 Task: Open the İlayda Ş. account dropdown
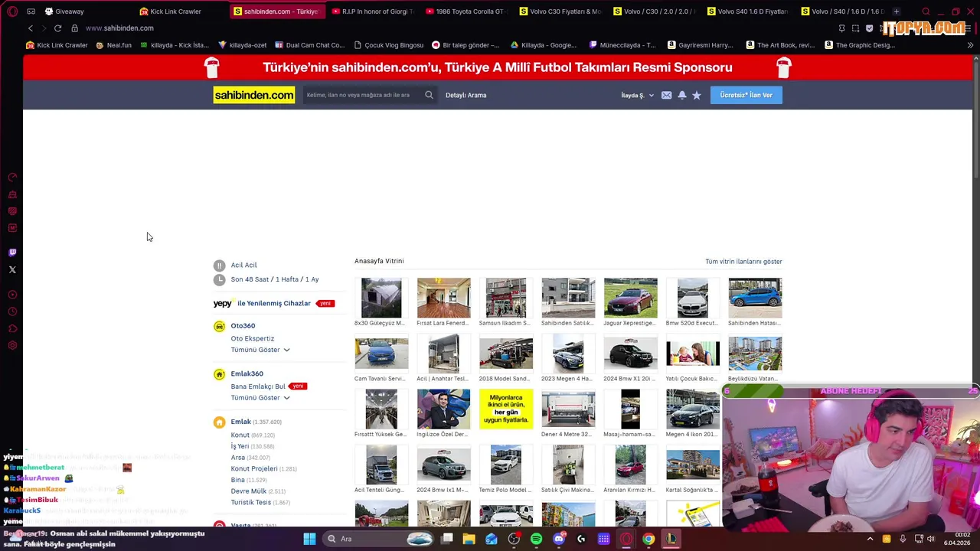click(x=637, y=96)
